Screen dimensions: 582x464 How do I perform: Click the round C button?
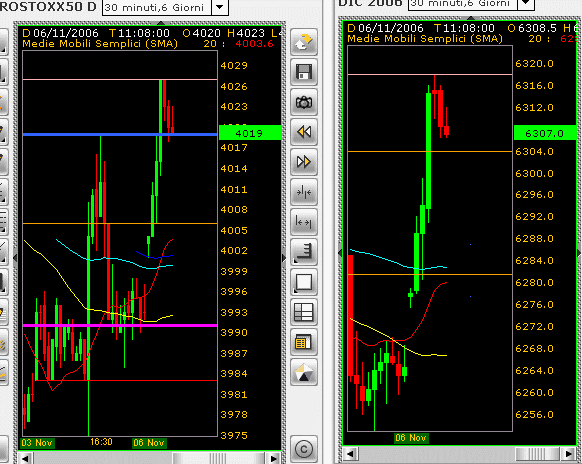coord(304,449)
